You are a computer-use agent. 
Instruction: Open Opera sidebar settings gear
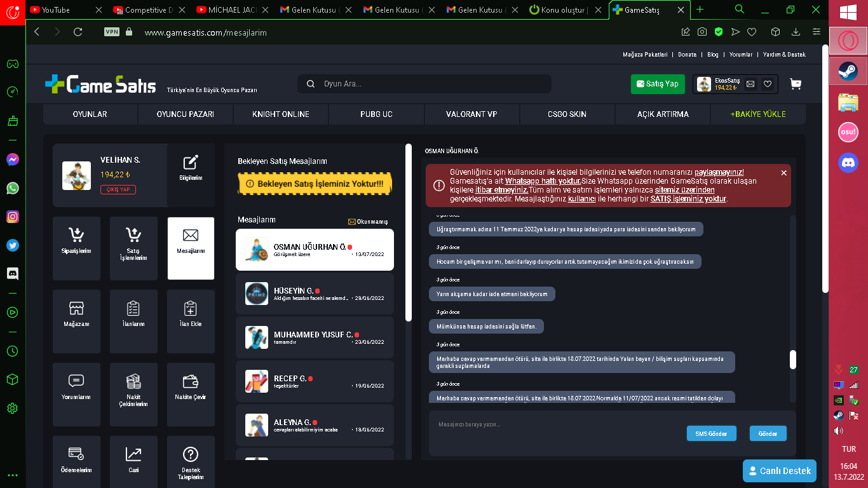click(12, 408)
